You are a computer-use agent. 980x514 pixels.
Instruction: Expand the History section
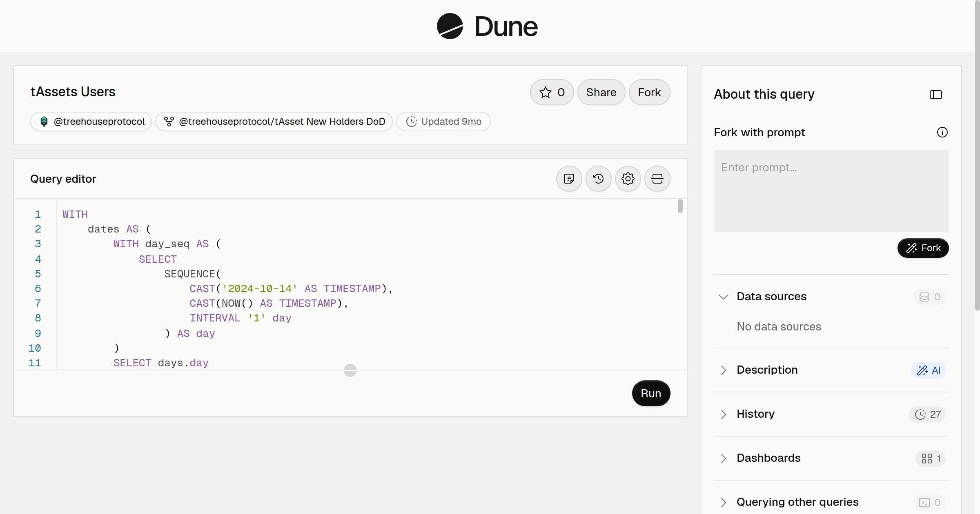[x=723, y=414]
